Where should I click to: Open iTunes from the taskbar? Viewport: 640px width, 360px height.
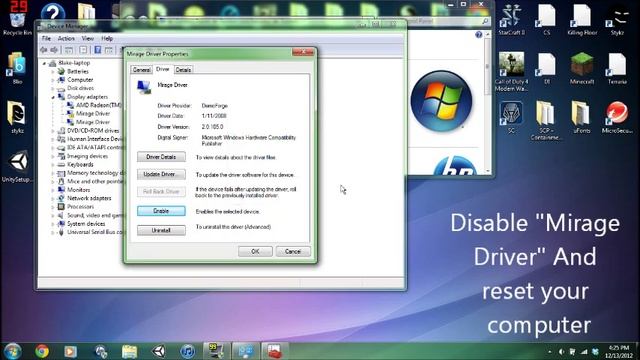188,351
